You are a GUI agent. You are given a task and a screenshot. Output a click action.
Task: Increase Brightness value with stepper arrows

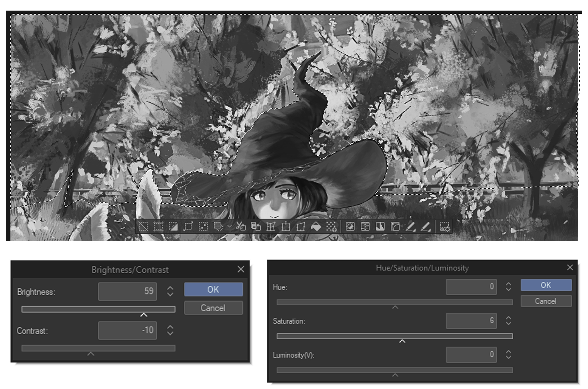[x=170, y=288]
